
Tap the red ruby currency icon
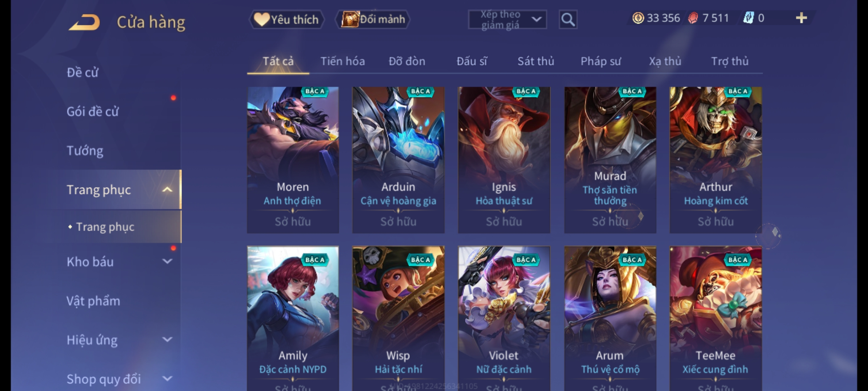(x=693, y=18)
